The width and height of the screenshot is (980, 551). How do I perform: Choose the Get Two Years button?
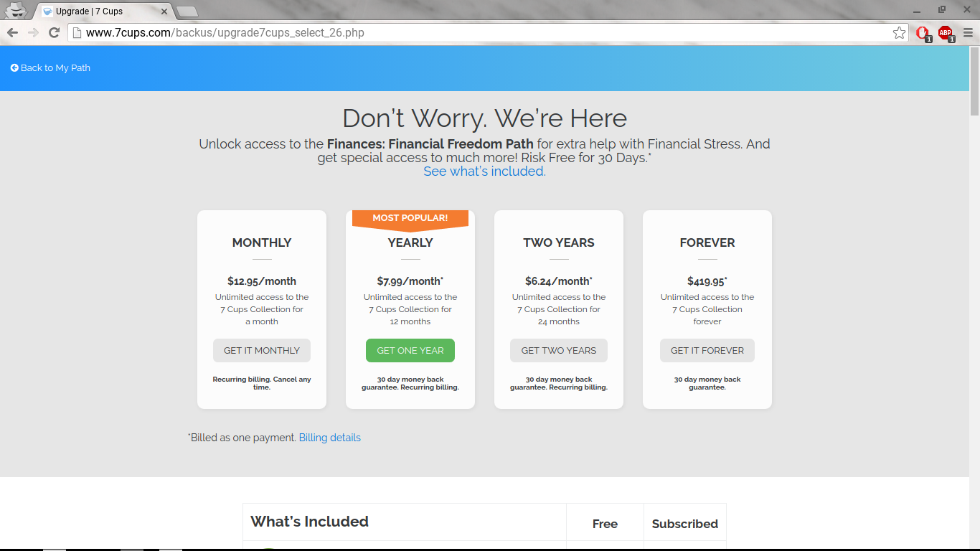(559, 351)
